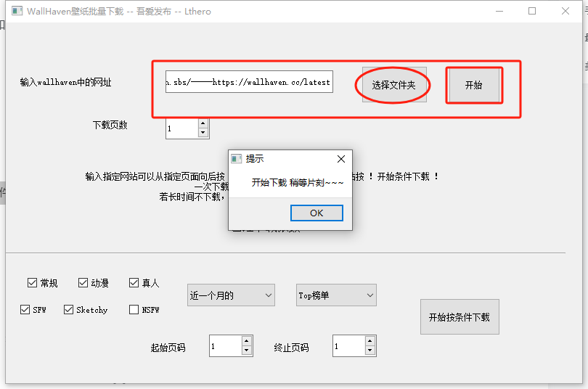Click the 输入wallhaven中的网址 label
588x389 pixels.
65,82
